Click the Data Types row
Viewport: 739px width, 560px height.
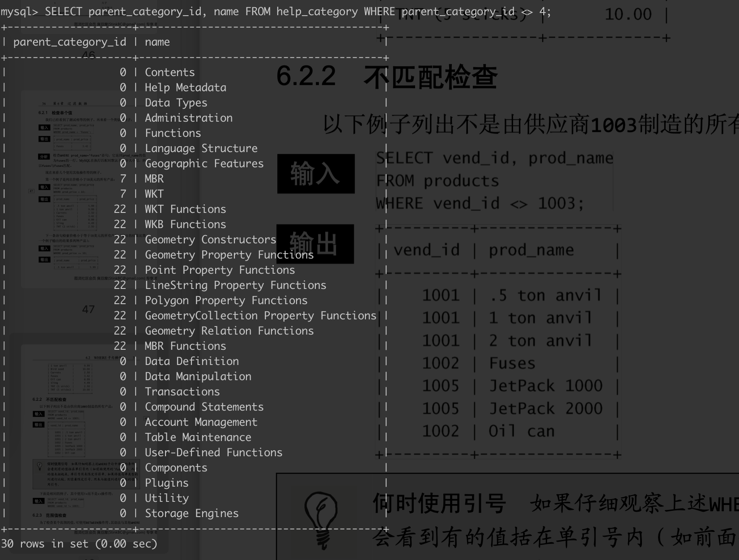click(195, 103)
